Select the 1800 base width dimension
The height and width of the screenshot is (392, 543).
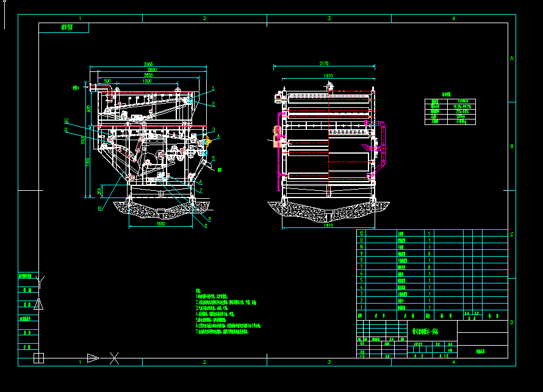click(160, 224)
